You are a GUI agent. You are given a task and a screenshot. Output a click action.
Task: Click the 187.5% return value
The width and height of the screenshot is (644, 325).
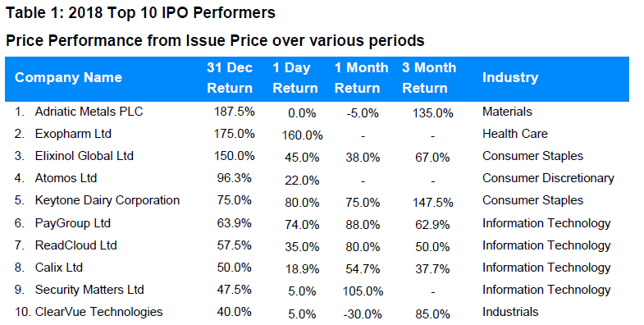point(234,112)
